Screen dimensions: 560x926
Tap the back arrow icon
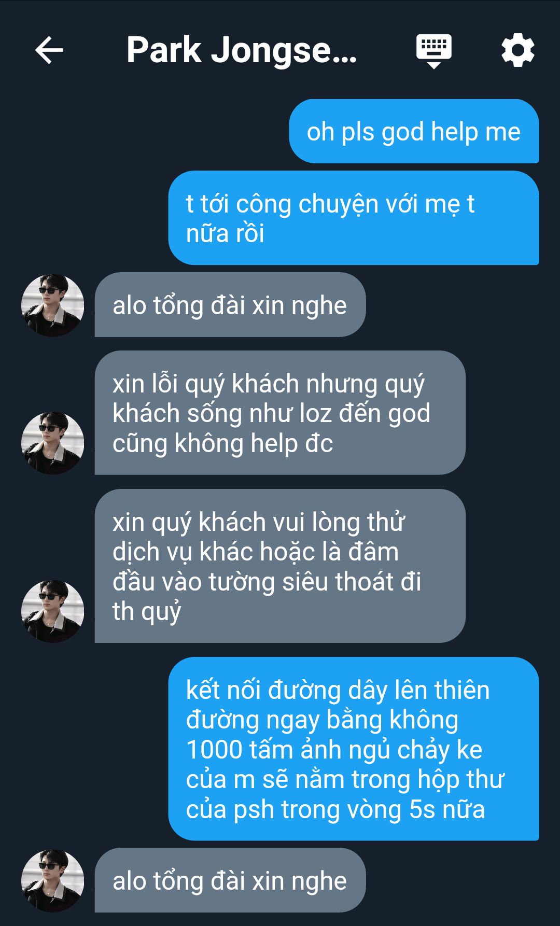pyautogui.click(x=49, y=50)
